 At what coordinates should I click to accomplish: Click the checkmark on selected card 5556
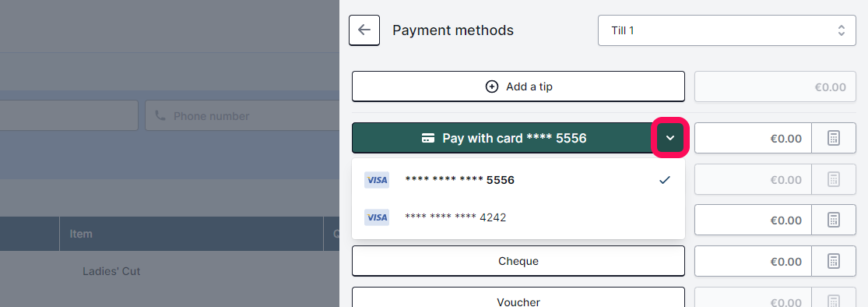pyautogui.click(x=665, y=179)
